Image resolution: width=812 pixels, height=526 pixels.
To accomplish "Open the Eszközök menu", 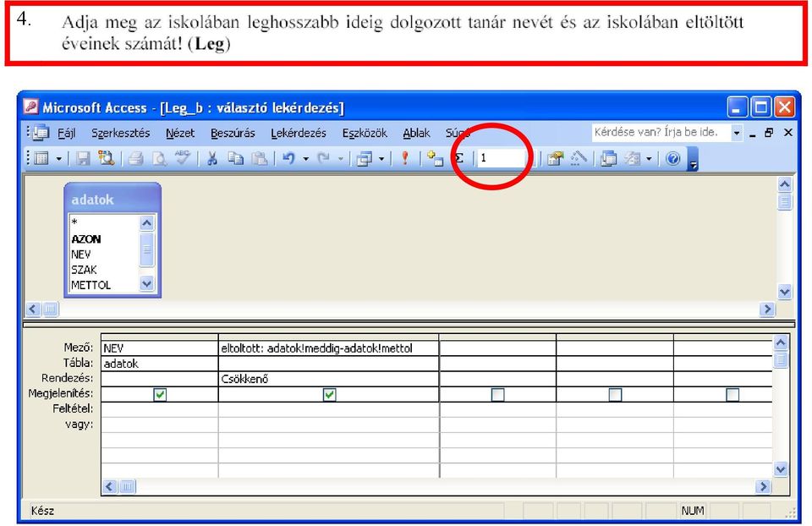I will coord(365,133).
